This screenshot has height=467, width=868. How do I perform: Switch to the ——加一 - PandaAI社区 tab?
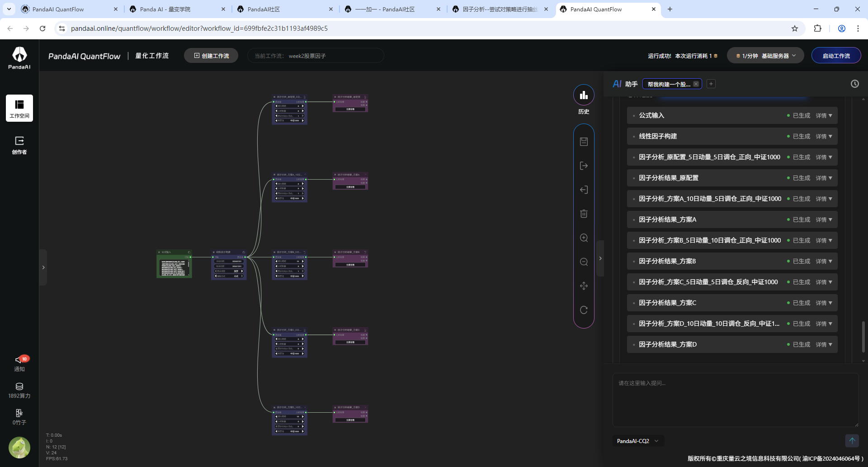point(393,9)
